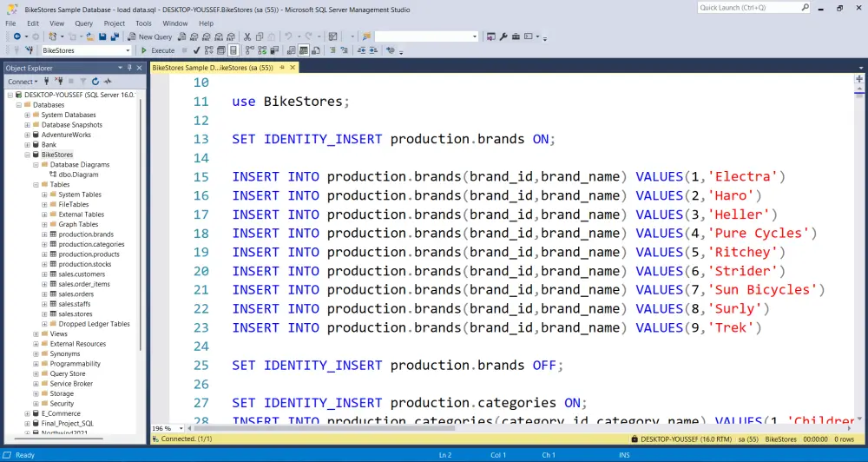Click the MDX query icon
868x462 pixels.
click(x=194, y=36)
